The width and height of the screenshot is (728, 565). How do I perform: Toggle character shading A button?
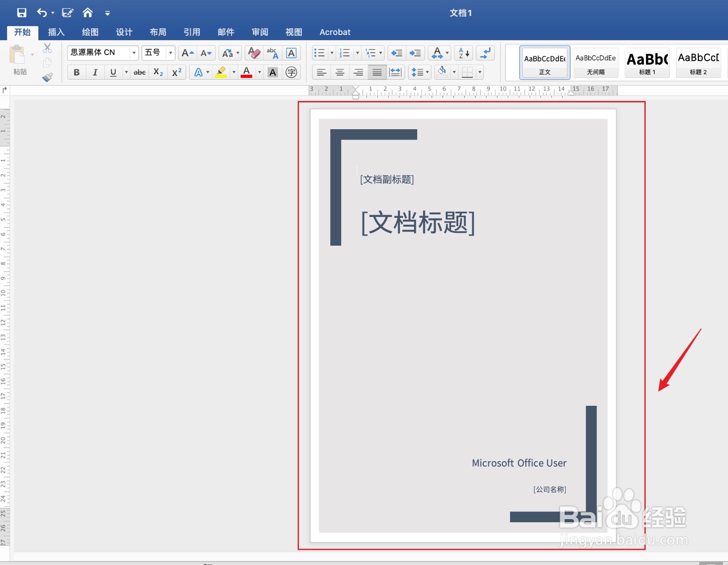[x=273, y=72]
